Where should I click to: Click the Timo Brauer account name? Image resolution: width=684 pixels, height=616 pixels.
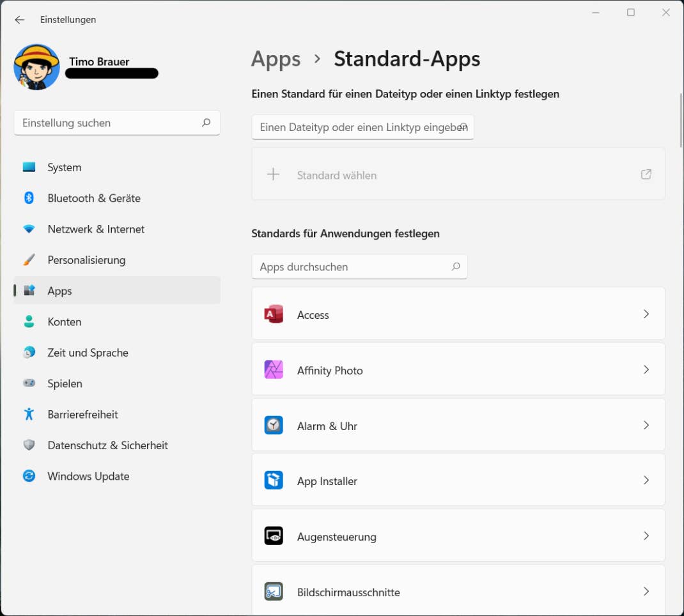[99, 61]
